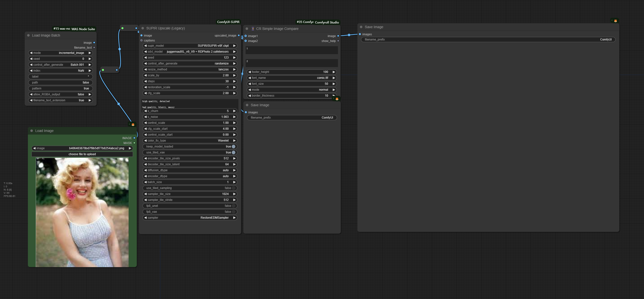Increase the steps value with right arrow
This screenshot has height=299, width=644.
coord(234,81)
